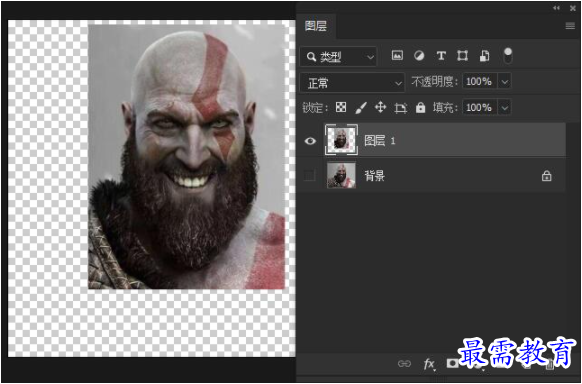Filter layers by adjustment layer icon
Viewport: 582px width, 384px height.
419,56
